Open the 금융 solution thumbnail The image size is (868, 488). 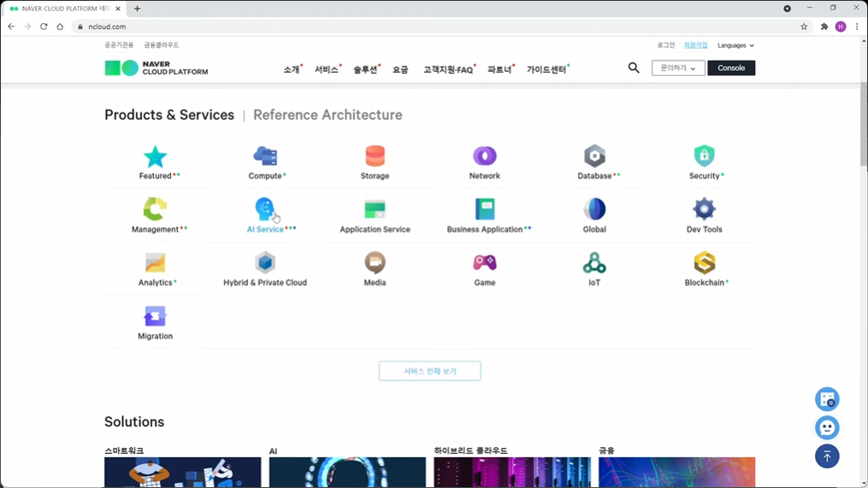tap(677, 472)
